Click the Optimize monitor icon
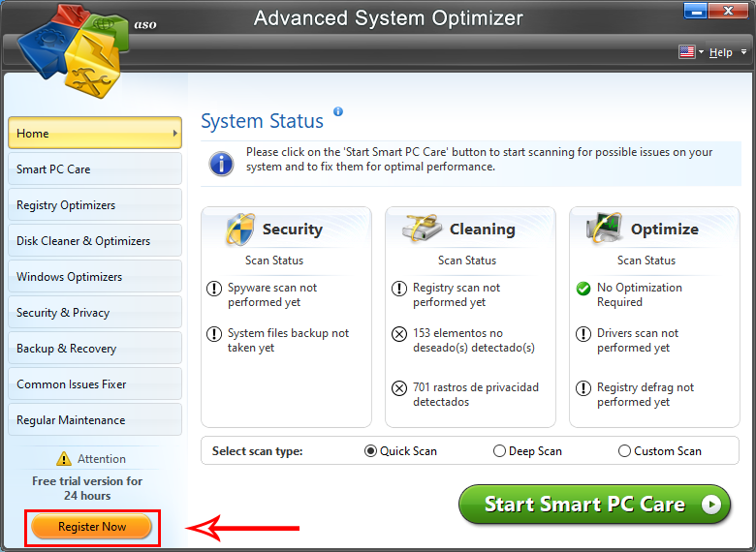756x552 pixels. click(x=604, y=228)
